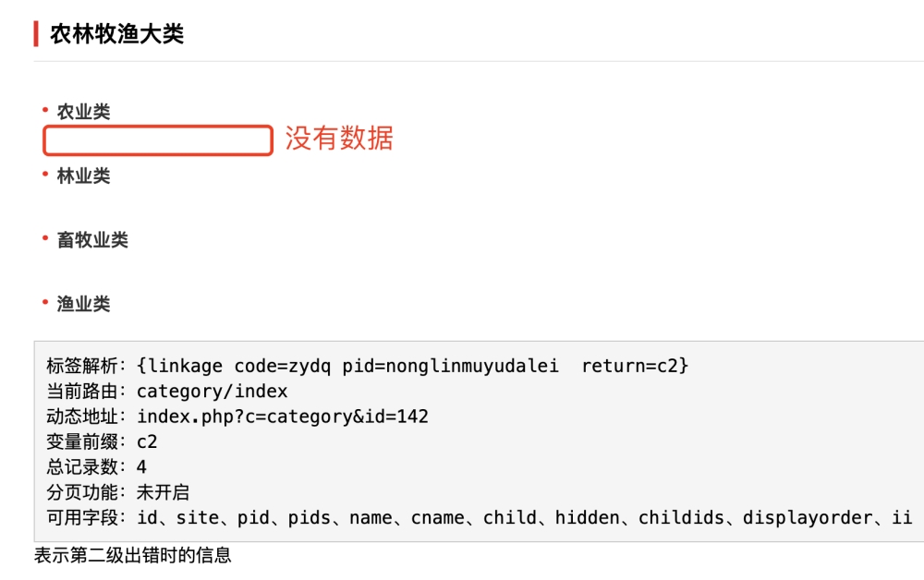Click the 变量前缀 c2 line
This screenshot has height=580, width=924.
click(x=102, y=441)
